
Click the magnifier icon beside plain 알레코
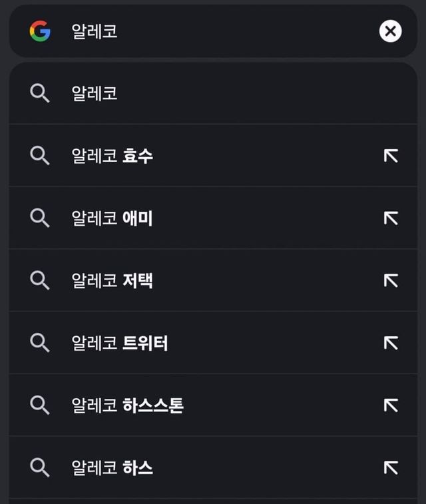[40, 94]
